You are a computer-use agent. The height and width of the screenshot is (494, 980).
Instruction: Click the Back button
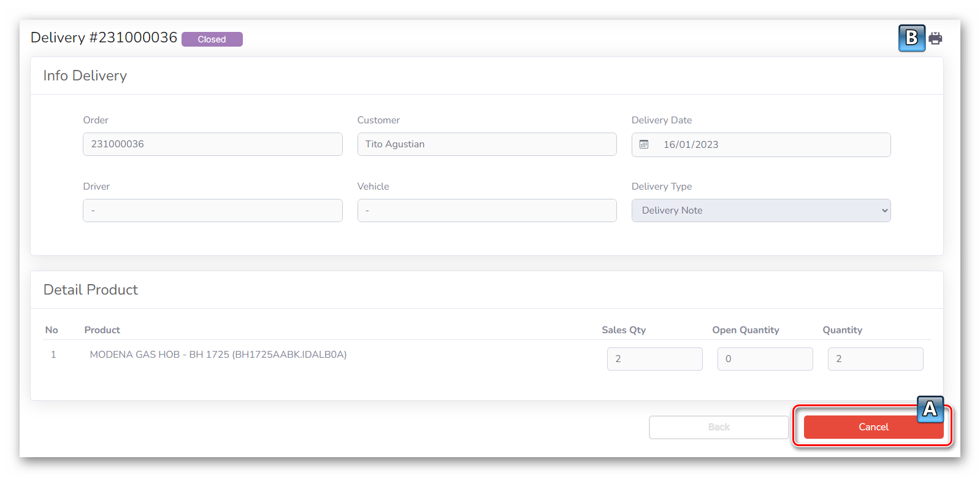tap(719, 427)
